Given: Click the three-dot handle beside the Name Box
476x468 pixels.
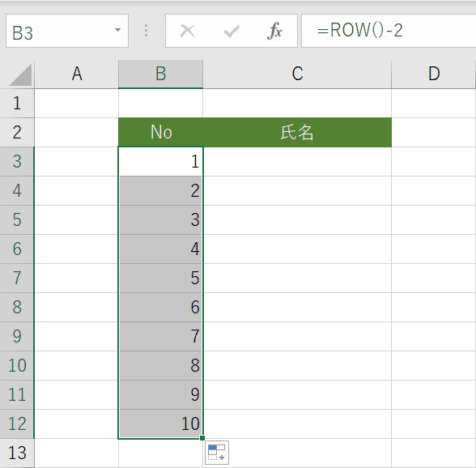Looking at the screenshot, I should (147, 31).
